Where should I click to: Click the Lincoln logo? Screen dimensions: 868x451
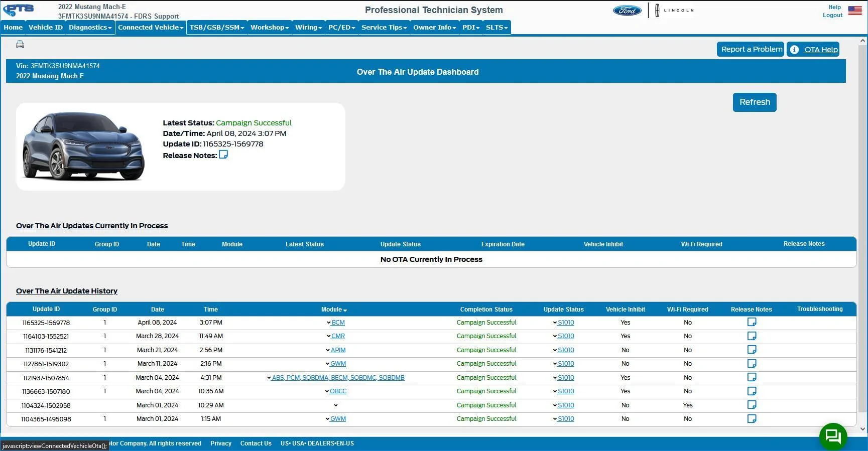tap(674, 10)
